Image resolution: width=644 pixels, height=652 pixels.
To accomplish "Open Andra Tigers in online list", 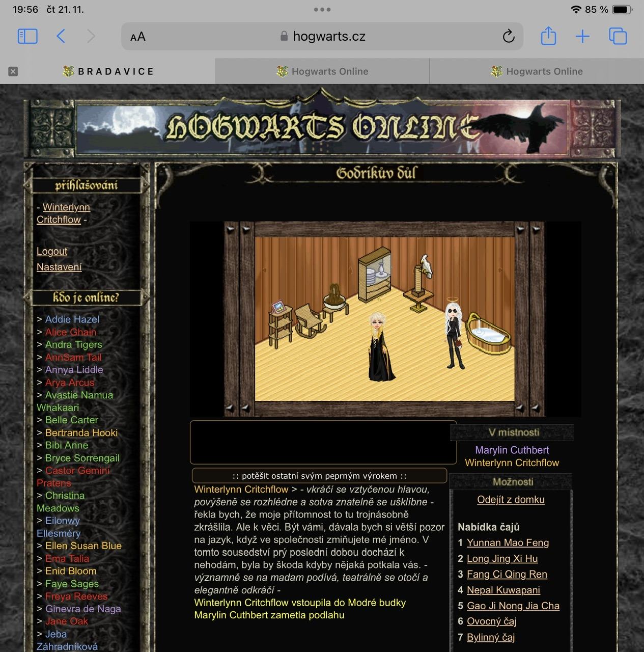I will click(74, 345).
